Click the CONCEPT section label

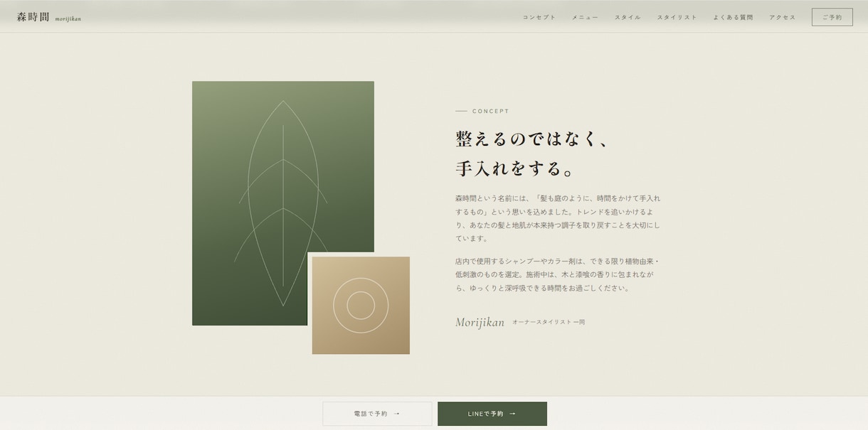[491, 112]
